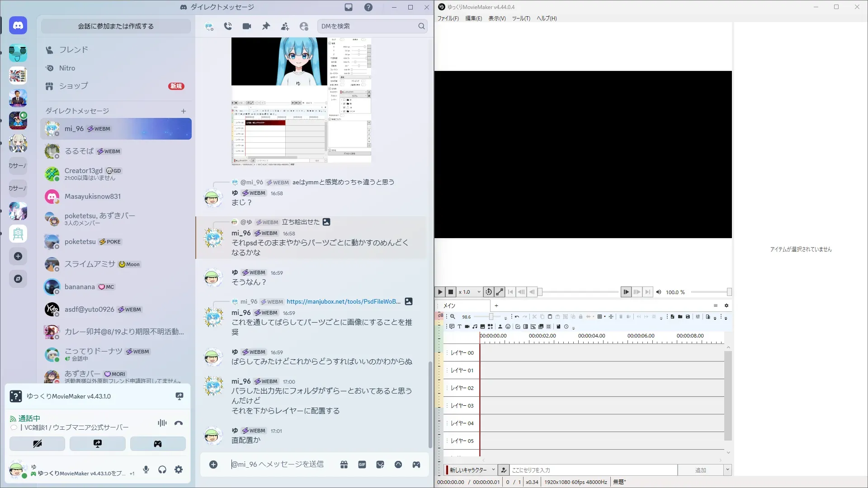868x488 pixels.
Task: Add a video item to the timeline
Action: (467, 327)
